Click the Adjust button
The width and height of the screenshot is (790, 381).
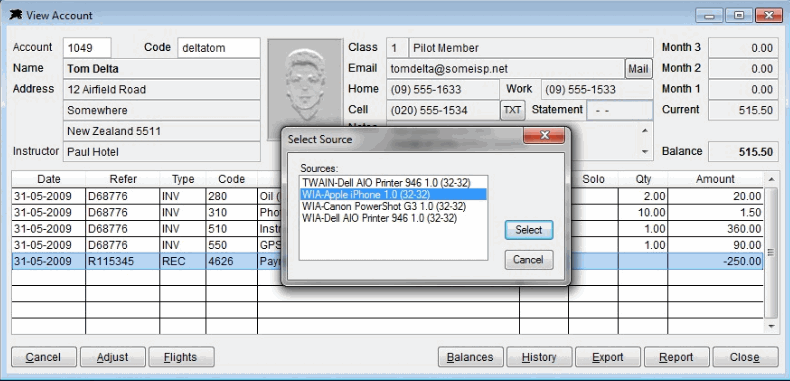[x=113, y=357]
